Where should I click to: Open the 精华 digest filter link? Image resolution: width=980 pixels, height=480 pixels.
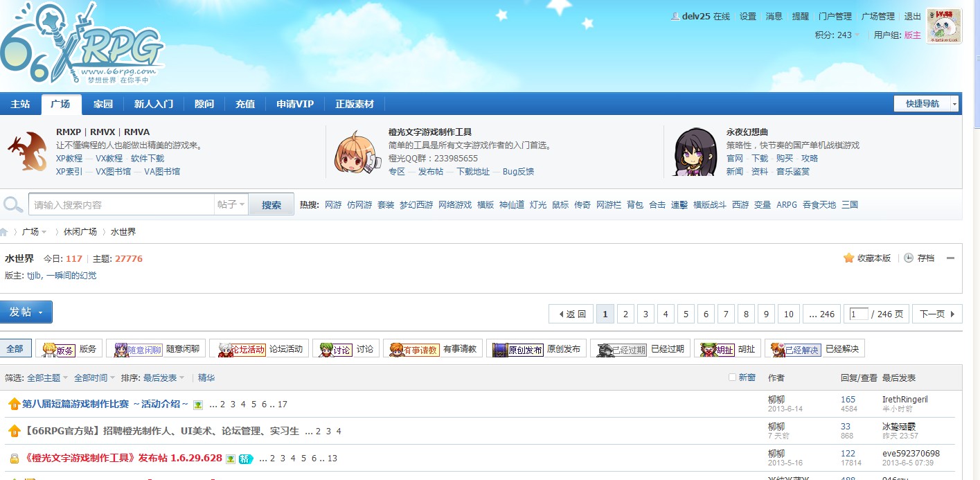pos(206,378)
